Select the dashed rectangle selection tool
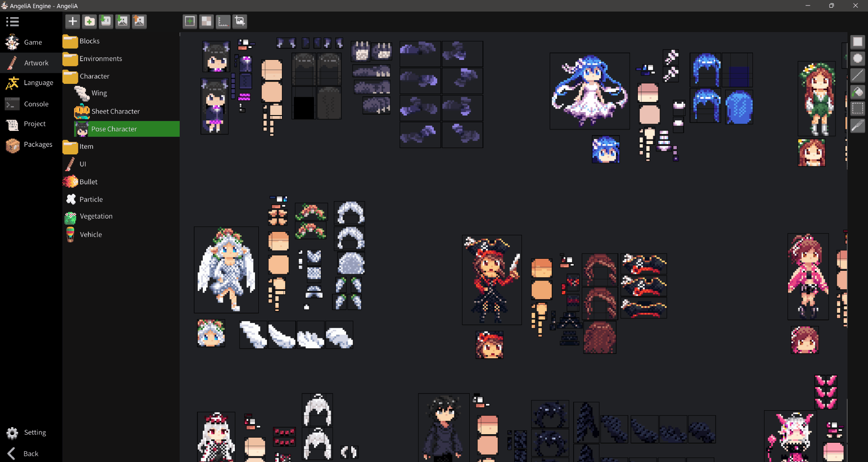The image size is (868, 462). coord(857,109)
